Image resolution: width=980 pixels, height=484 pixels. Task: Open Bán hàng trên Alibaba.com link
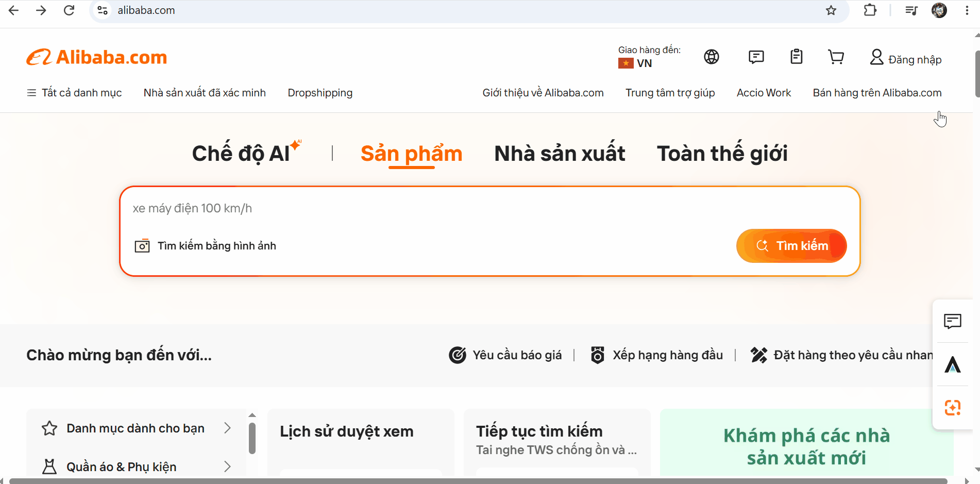877,93
